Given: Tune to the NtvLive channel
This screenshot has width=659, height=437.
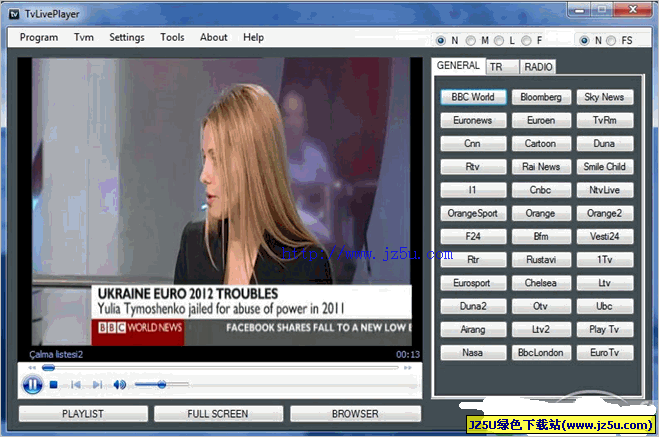Looking at the screenshot, I should tap(604, 190).
